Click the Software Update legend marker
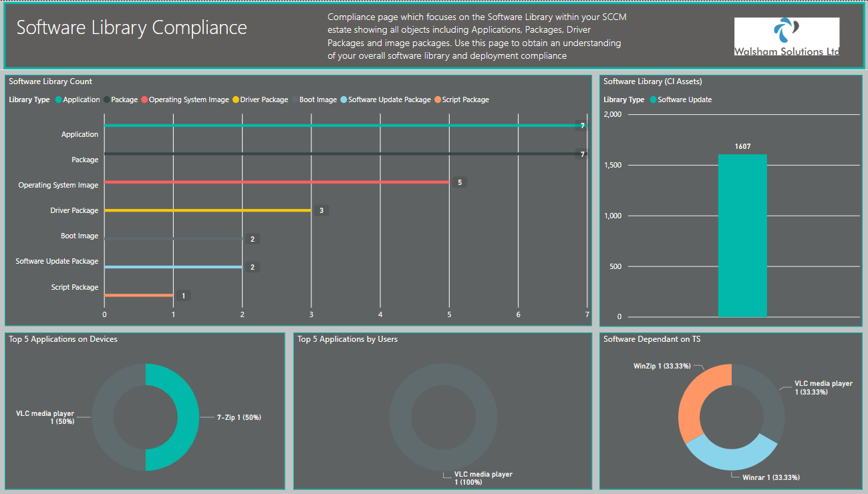 [x=653, y=99]
